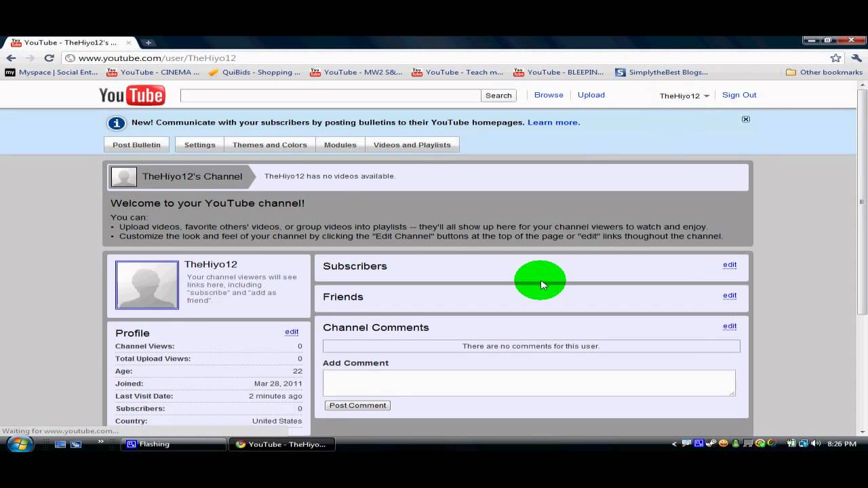Click the Sign Out link
This screenshot has height=488, width=868.
pyautogui.click(x=739, y=95)
